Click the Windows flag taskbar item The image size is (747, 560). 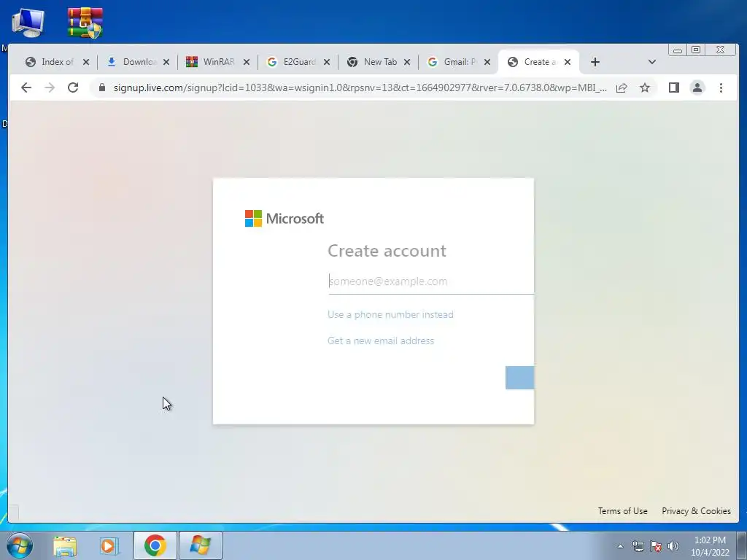coord(200,545)
